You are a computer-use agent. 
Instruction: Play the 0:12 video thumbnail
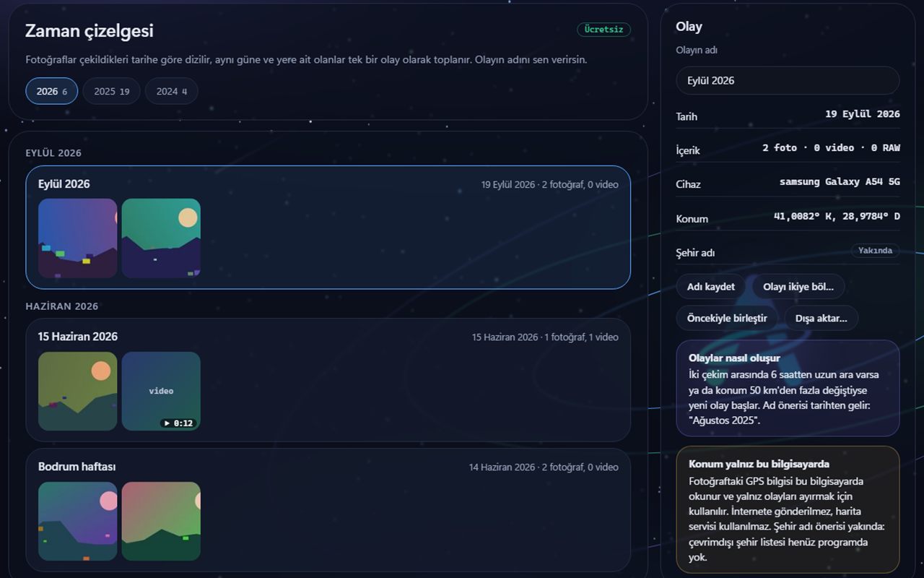click(161, 391)
